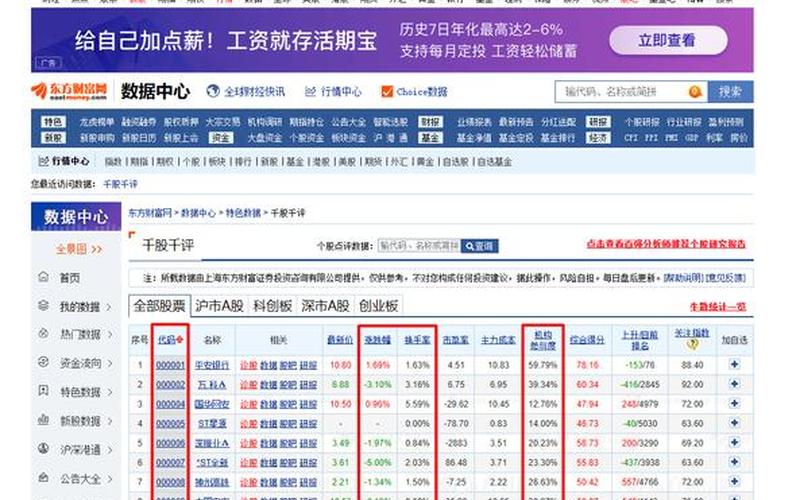Viewport: 800px width, 500px height.
Task: Click the Choice数据 checkmark icon
Action: 387,91
